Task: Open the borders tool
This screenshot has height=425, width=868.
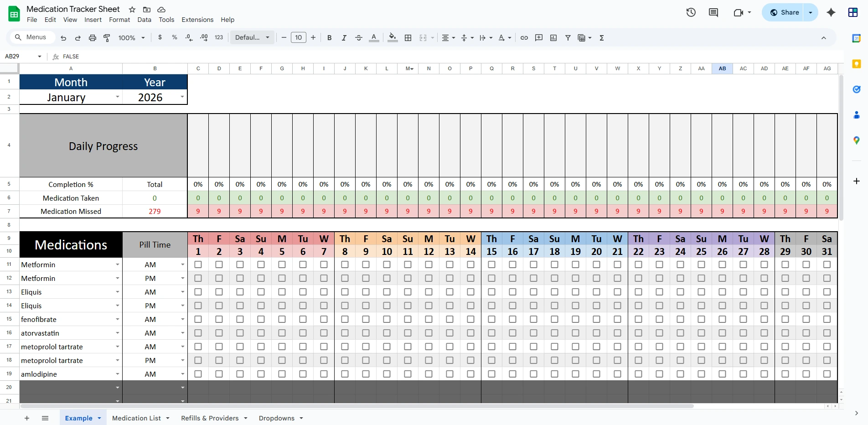Action: 408,38
